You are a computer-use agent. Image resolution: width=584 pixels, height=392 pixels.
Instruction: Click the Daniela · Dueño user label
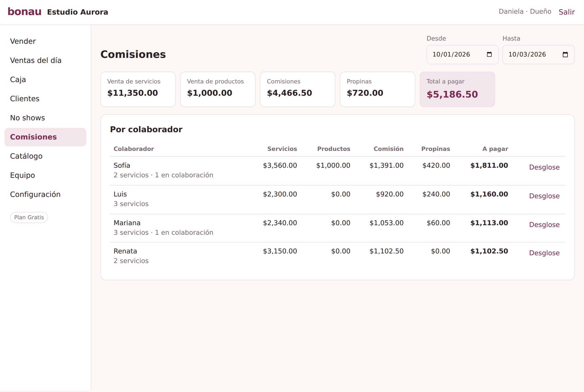525,11
